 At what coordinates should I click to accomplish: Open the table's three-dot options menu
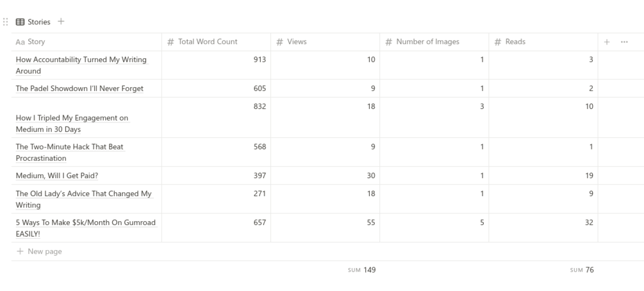click(x=623, y=42)
